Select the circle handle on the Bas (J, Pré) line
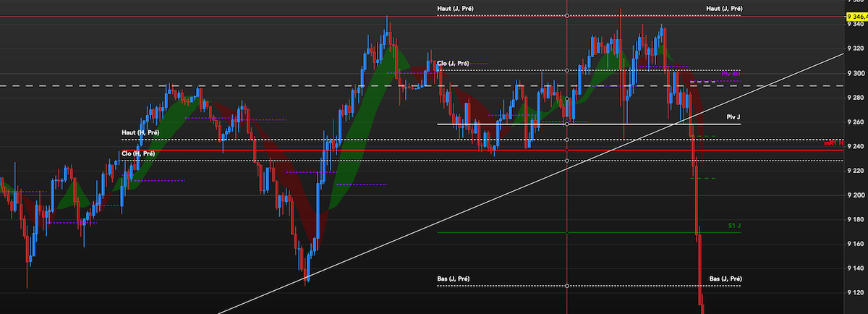 point(567,286)
